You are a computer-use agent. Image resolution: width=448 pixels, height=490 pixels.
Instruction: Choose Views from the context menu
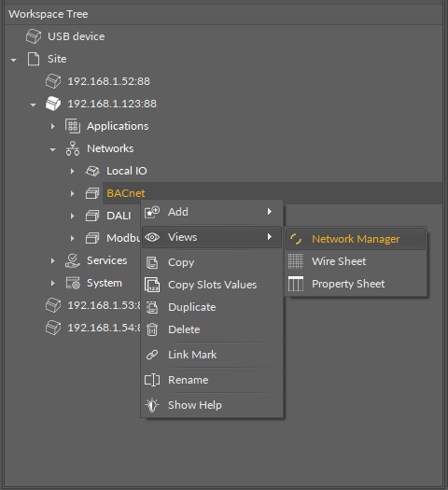pyautogui.click(x=212, y=237)
